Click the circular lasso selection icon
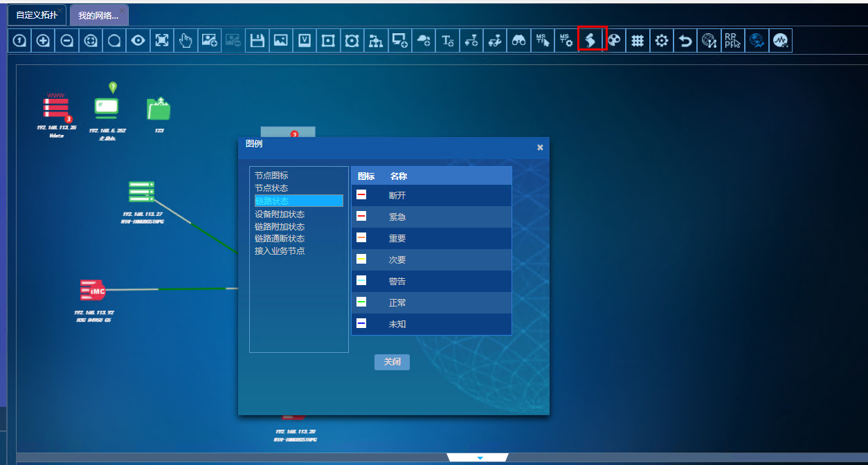 114,41
